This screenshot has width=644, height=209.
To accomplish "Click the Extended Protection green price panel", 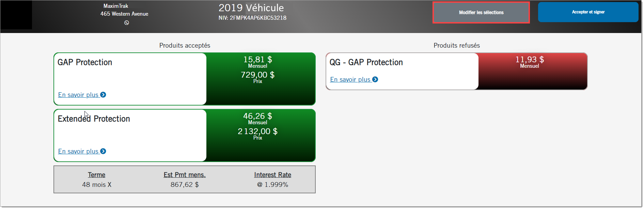I will (x=261, y=135).
